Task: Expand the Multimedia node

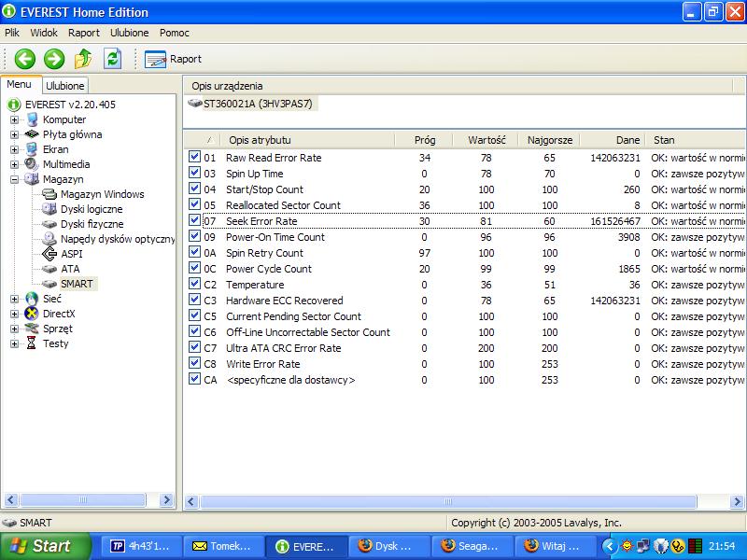Action: [14, 164]
